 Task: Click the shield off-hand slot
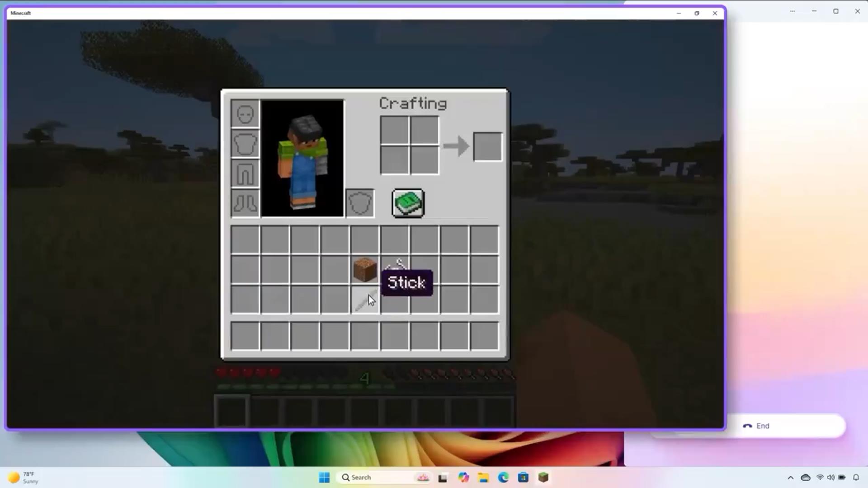tap(360, 203)
